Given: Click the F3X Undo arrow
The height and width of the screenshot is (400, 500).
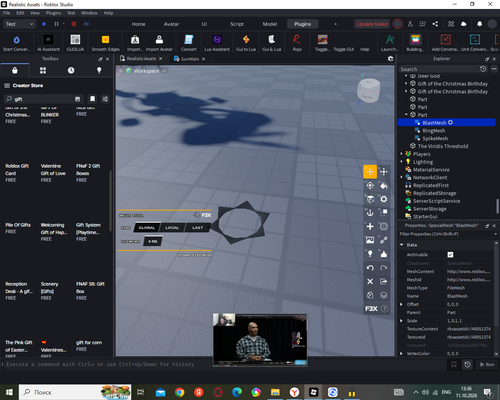Looking at the screenshot, I should 370,268.
